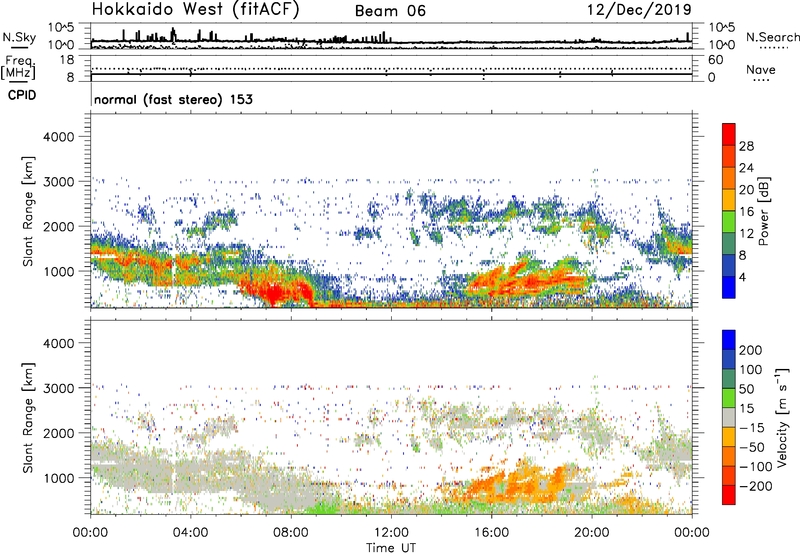Click the yellow 16-20 dB Power swatch
The height and width of the screenshot is (554, 800).
coord(729,200)
